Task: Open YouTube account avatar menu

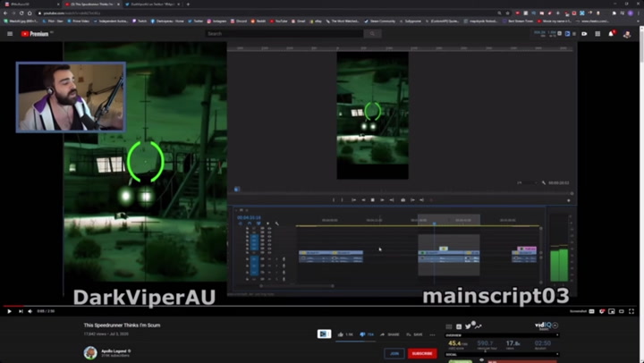Action: tap(627, 35)
